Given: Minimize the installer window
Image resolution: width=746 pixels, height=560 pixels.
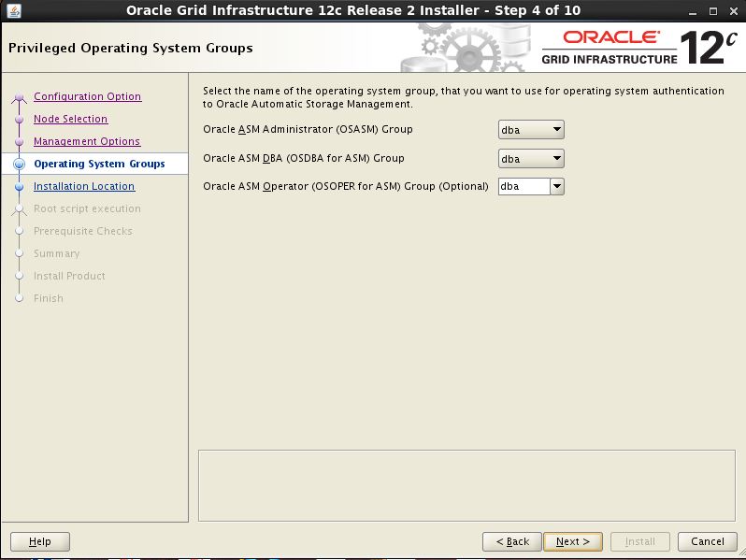Looking at the screenshot, I should tap(693, 11).
